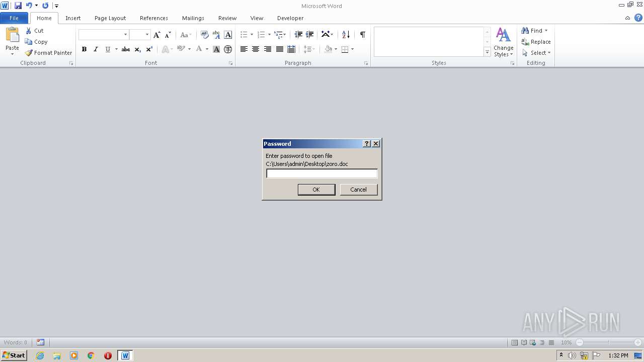This screenshot has width=644, height=362.
Task: Click the Character Border icon
Action: [228, 35]
